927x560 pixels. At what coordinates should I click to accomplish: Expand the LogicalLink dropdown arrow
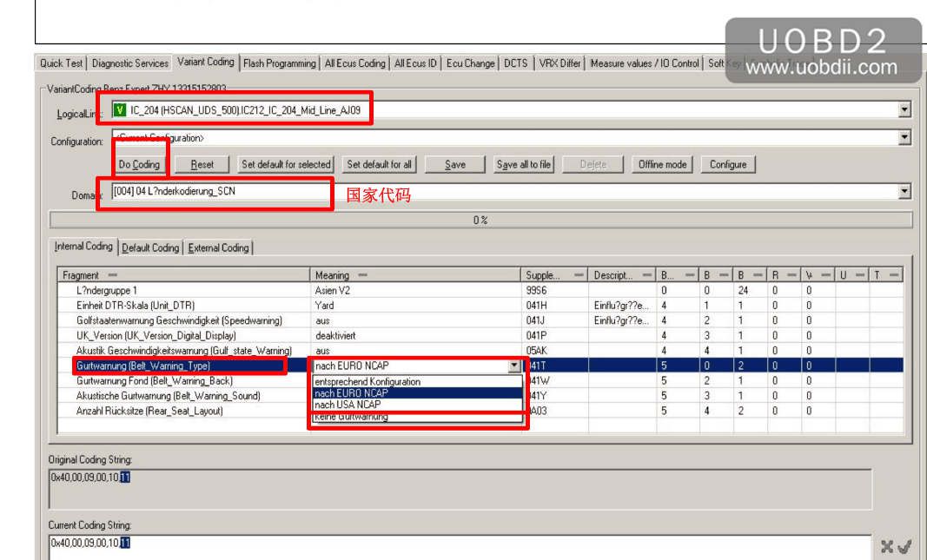(904, 110)
